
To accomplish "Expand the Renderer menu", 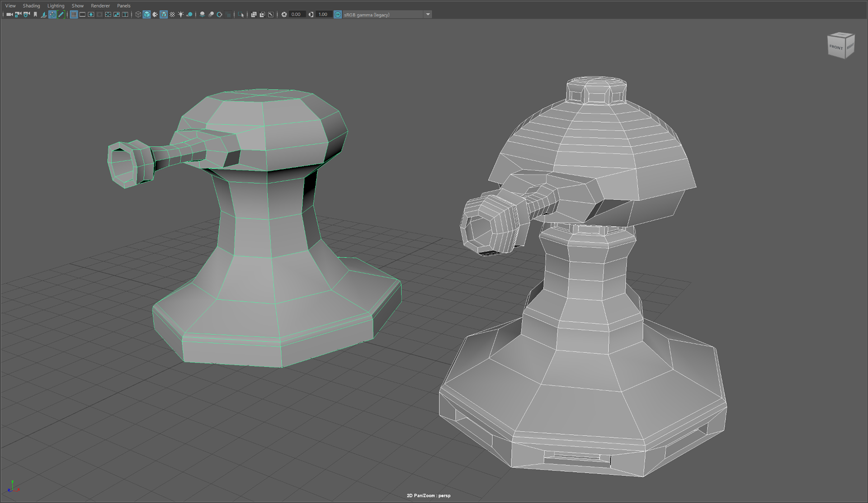I will click(x=100, y=6).
